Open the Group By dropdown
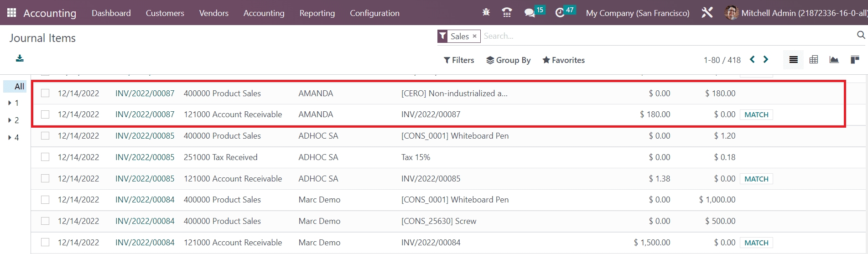The image size is (868, 254). point(508,60)
